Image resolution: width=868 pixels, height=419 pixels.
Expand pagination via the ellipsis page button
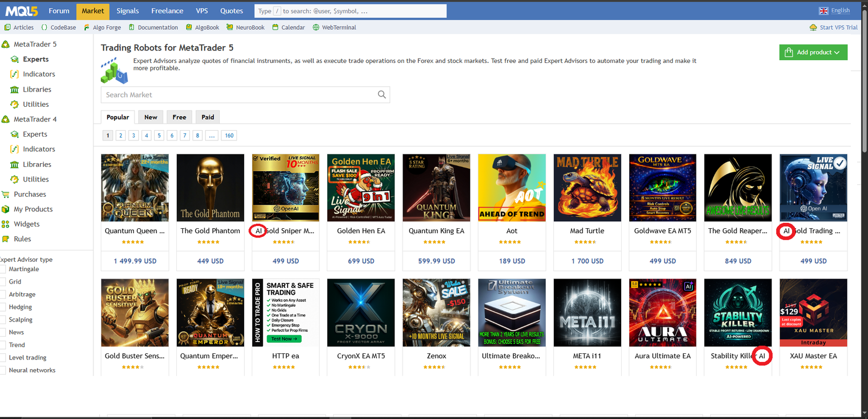click(x=212, y=136)
